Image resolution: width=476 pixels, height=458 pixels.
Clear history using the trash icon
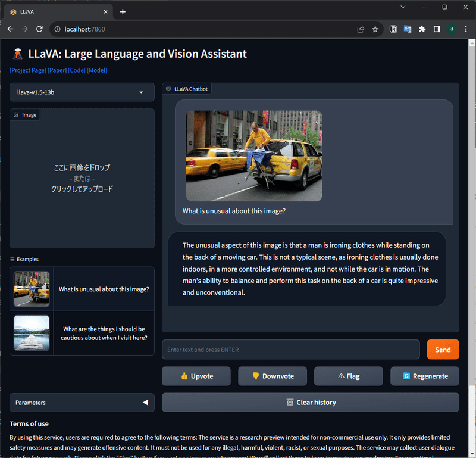[290, 402]
